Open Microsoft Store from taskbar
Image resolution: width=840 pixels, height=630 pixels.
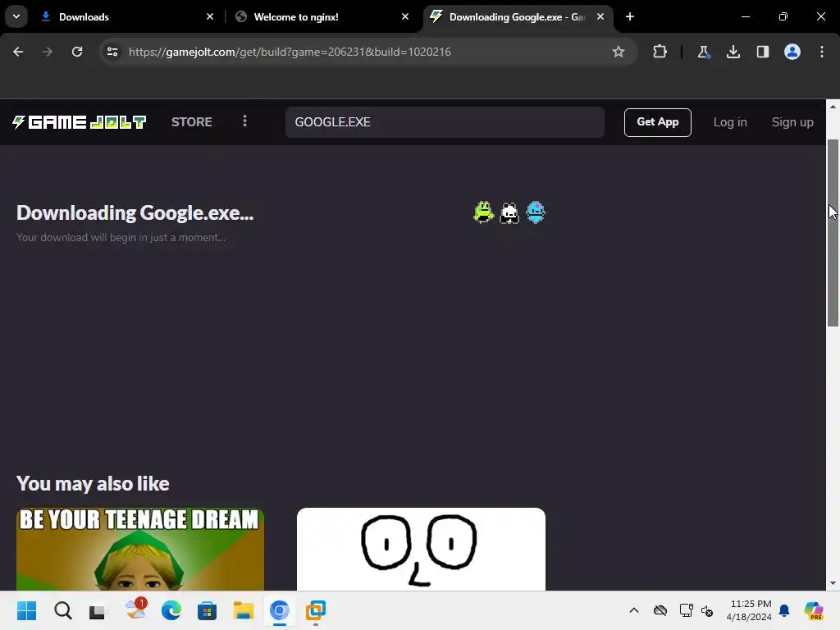tap(207, 610)
